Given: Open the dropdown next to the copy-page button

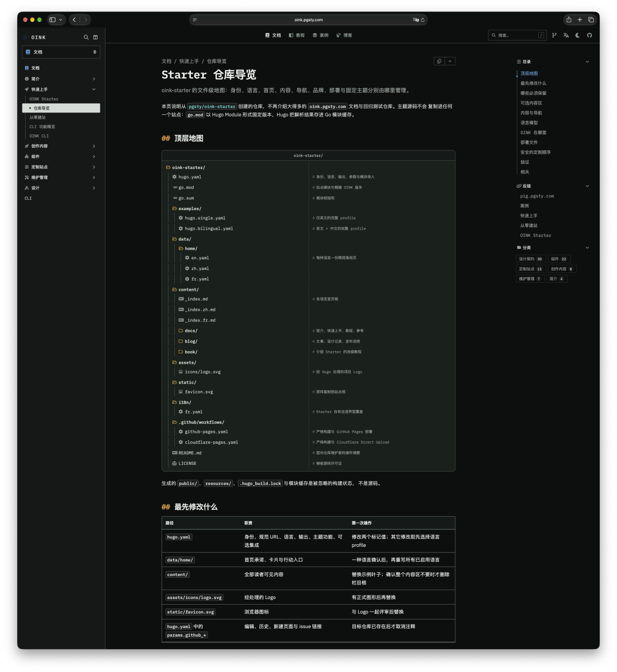Looking at the screenshot, I should coord(450,61).
